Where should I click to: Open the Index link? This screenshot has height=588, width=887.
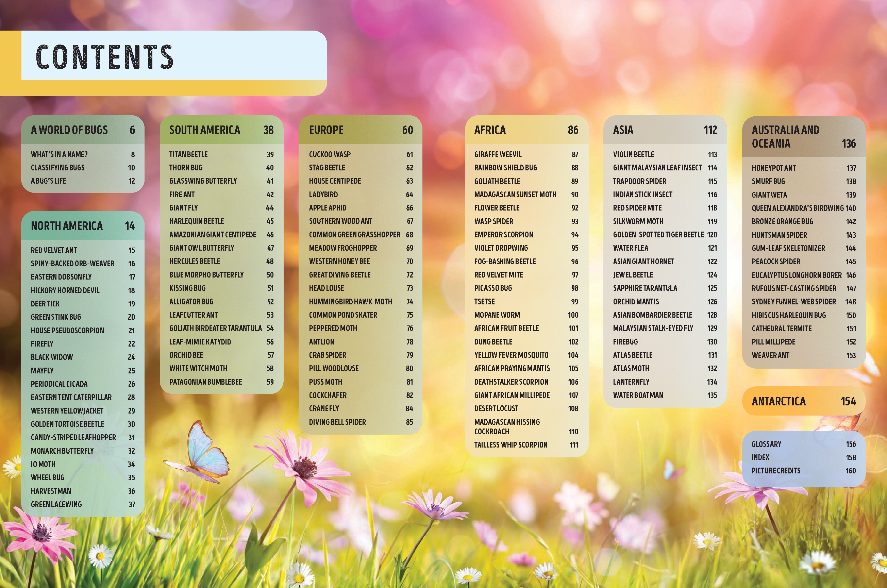pos(760,457)
